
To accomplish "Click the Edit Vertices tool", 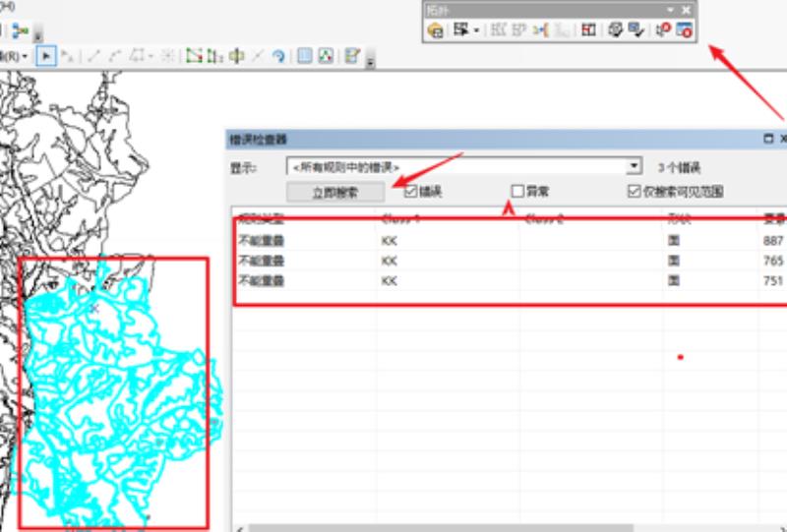I will coord(194,56).
